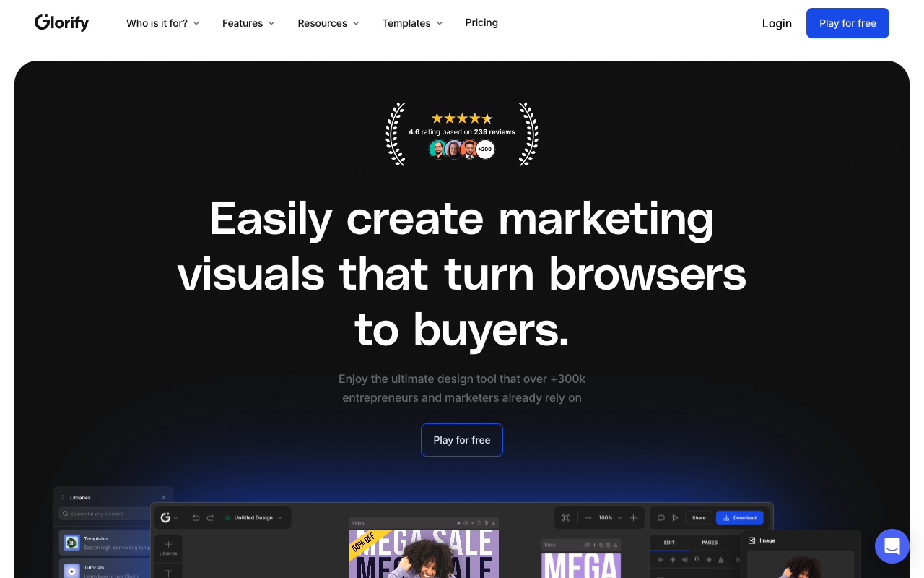Click the zoom in plus icon
Screen dimensions: 924x578
point(633,518)
